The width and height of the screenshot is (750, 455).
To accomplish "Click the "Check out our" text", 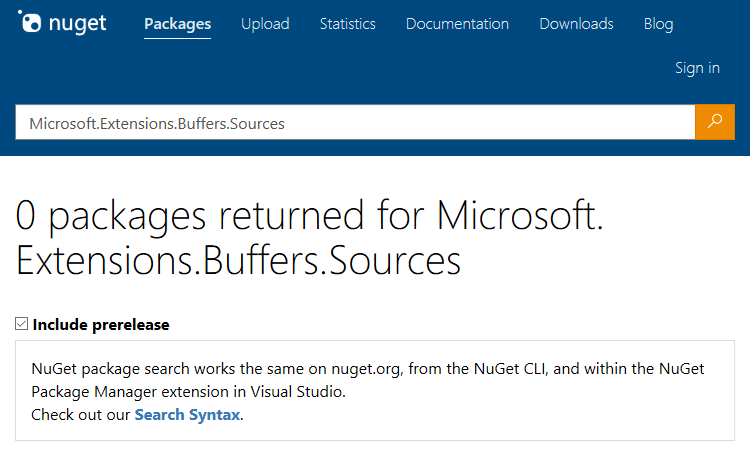I will point(80,414).
